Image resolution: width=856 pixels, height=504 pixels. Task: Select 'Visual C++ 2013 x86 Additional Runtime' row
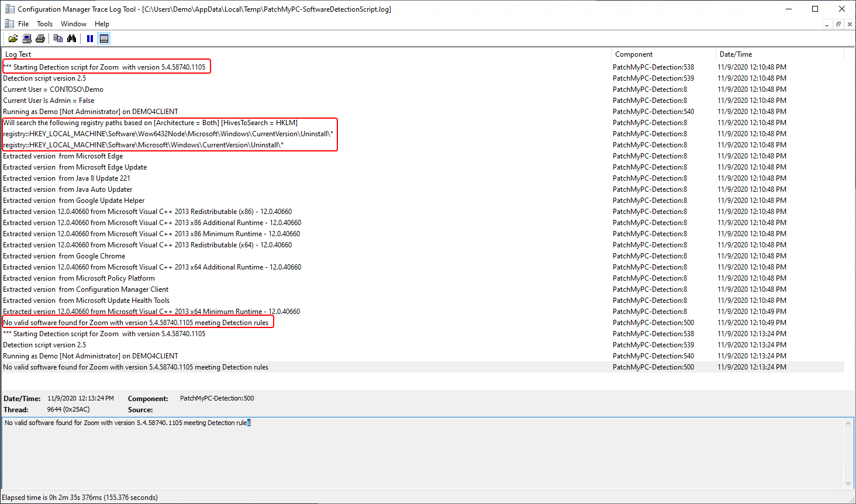click(x=423, y=223)
